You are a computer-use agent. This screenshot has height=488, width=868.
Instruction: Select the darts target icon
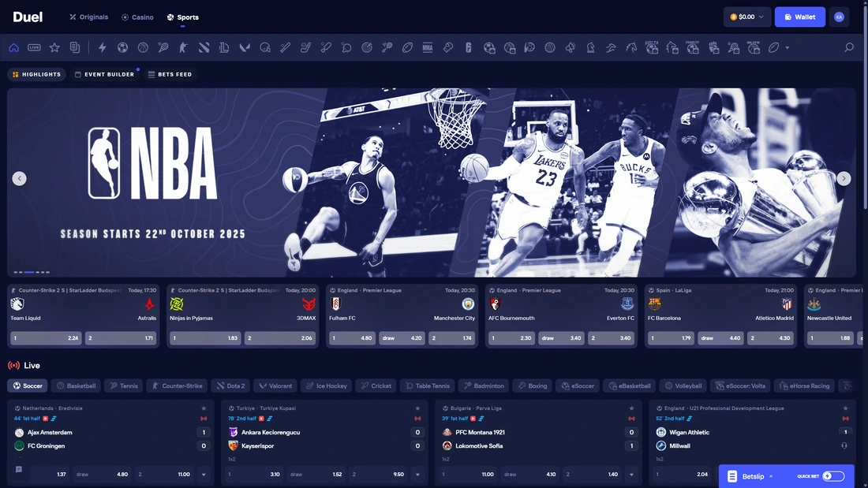[366, 47]
